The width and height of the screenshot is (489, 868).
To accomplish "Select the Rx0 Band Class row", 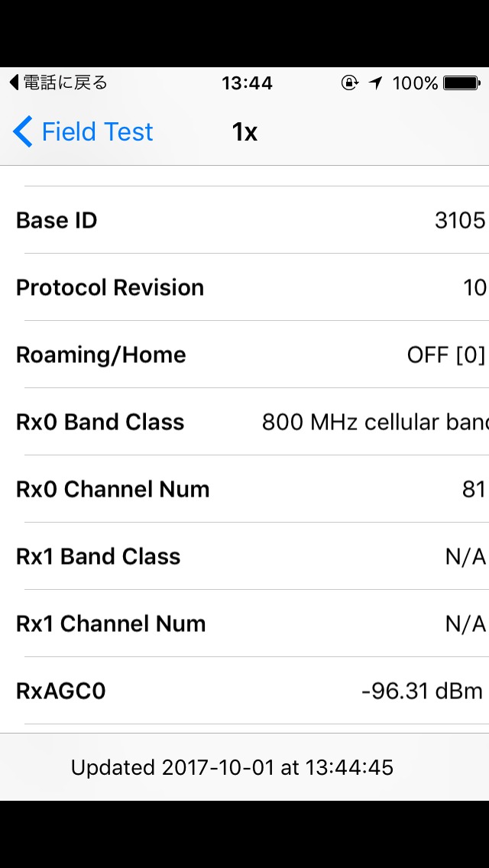I will tap(244, 422).
